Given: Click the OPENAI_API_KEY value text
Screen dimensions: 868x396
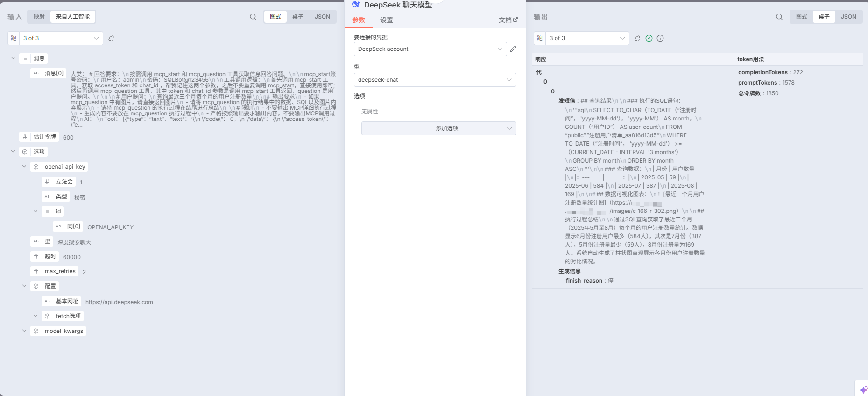Looking at the screenshot, I should click(x=110, y=227).
